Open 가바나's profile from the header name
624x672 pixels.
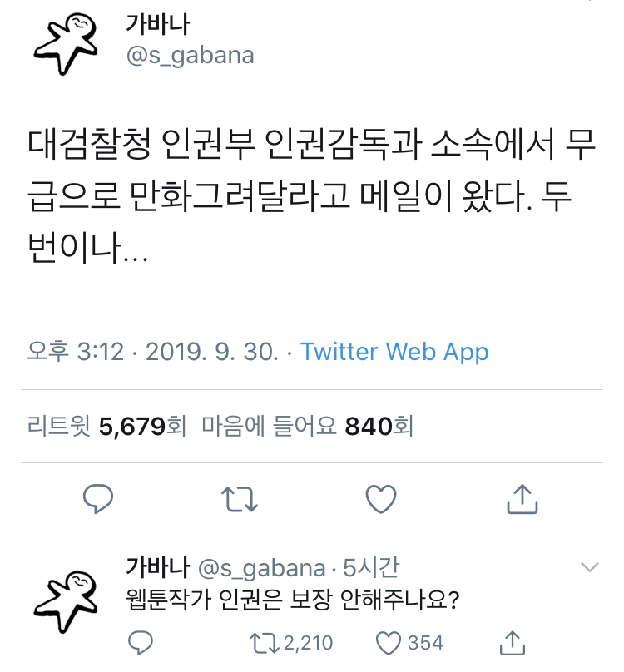160,24
